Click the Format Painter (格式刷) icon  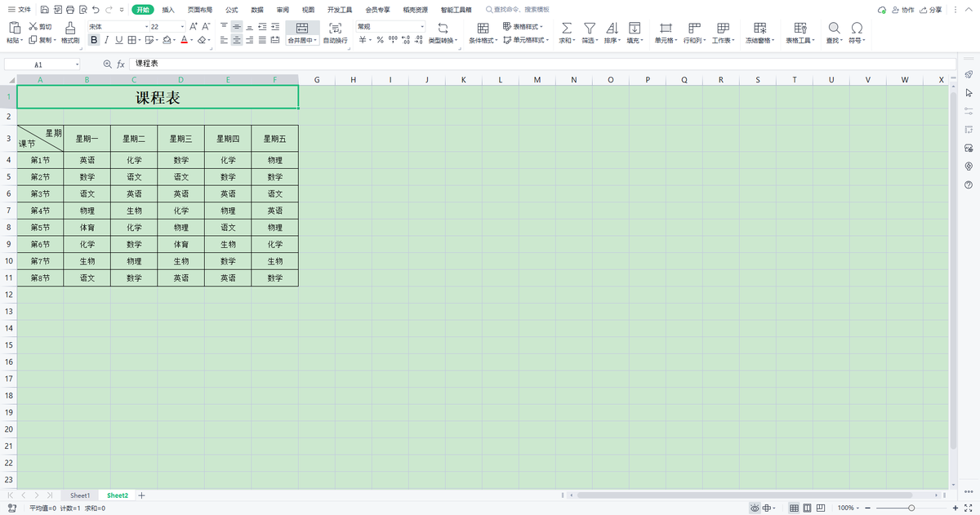70,28
